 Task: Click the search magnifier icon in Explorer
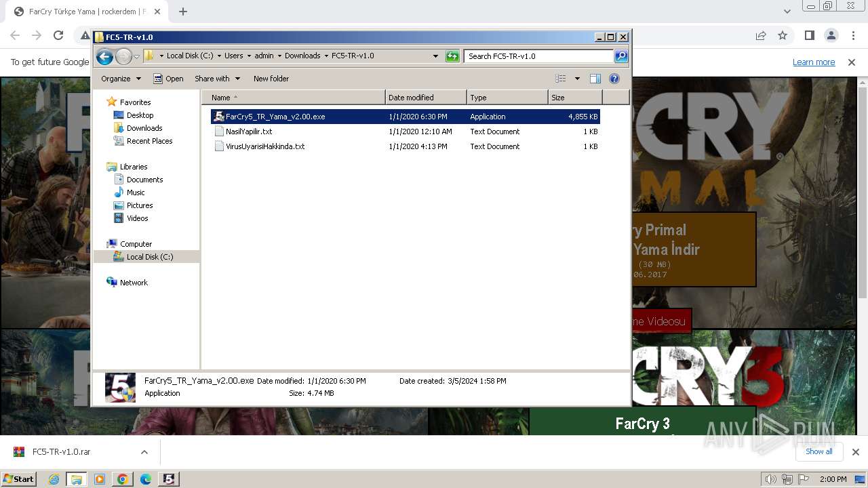[x=620, y=56]
